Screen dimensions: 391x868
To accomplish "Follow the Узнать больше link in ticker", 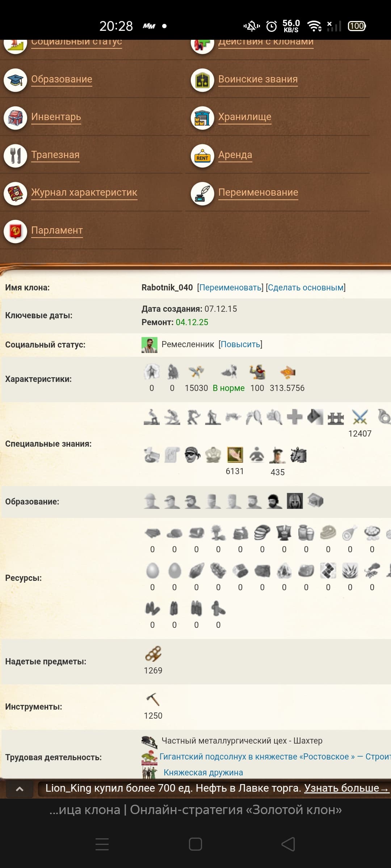I will pyautogui.click(x=346, y=788).
